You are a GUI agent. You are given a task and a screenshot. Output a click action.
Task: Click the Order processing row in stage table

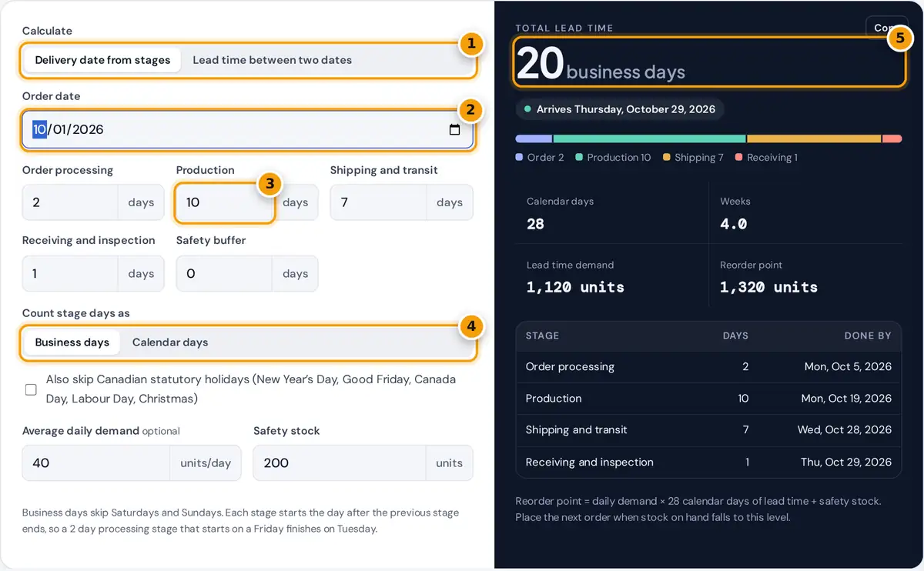tap(708, 366)
